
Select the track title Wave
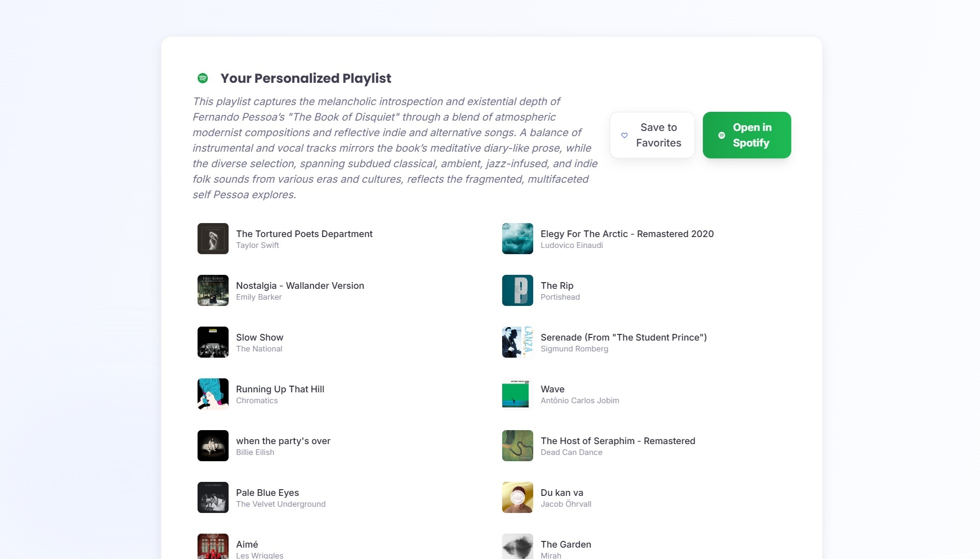click(552, 389)
